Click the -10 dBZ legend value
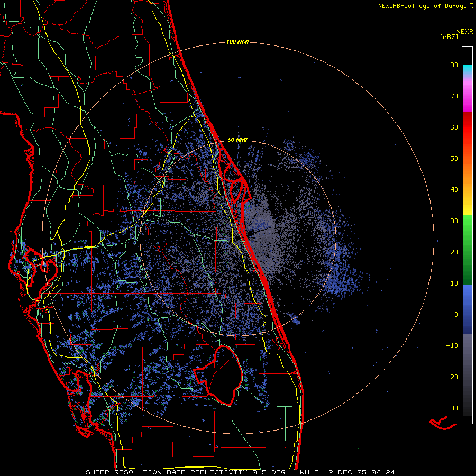Screen dimensions: 476x476 point(452,346)
